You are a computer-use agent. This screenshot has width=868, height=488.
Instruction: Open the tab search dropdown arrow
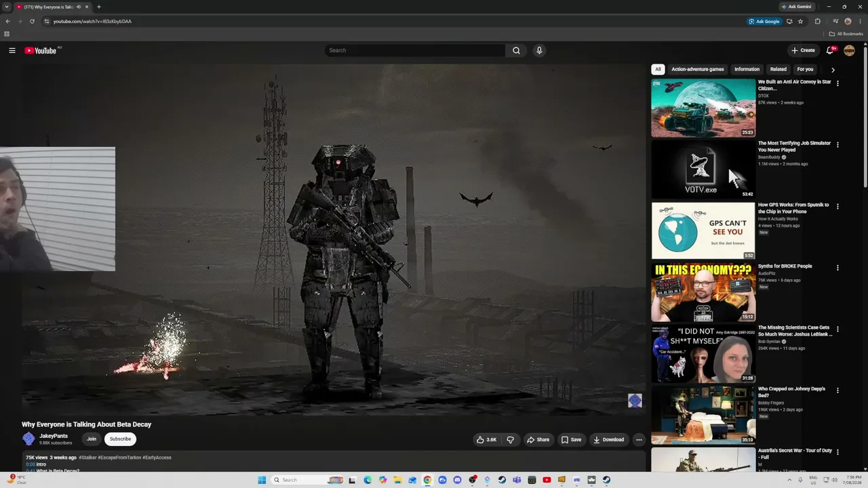tap(7, 7)
